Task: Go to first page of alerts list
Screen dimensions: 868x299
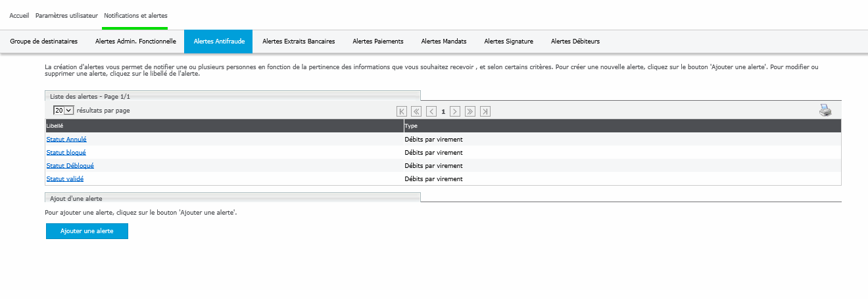Action: coord(402,111)
